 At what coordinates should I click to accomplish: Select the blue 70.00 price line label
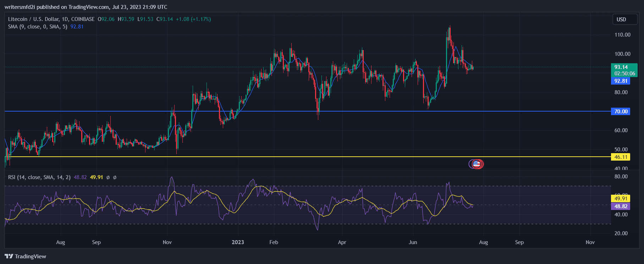click(620, 111)
